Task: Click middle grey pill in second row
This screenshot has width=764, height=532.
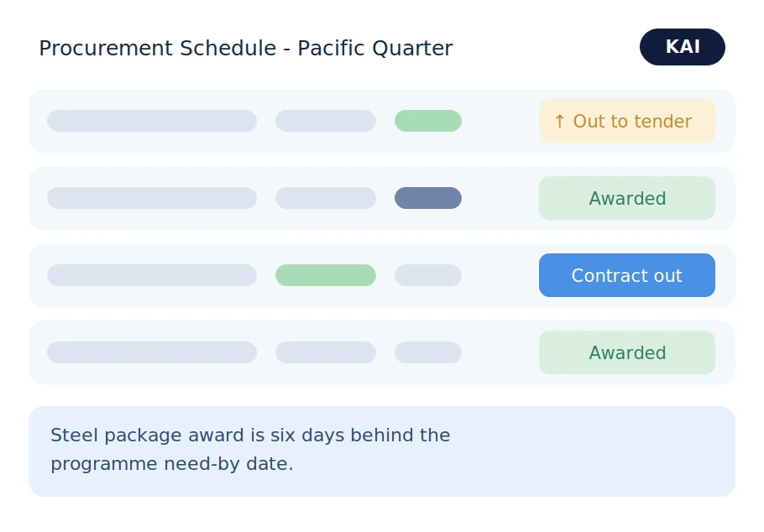Action: tap(326, 198)
